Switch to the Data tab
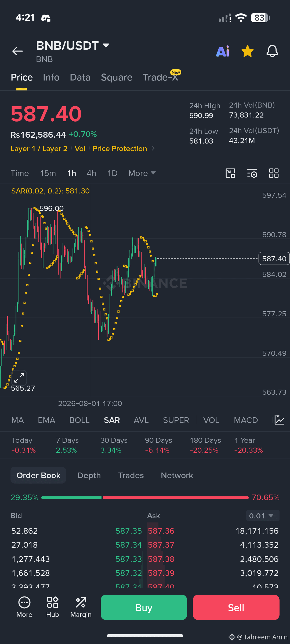Viewport: 290px width, 644px height. click(80, 77)
